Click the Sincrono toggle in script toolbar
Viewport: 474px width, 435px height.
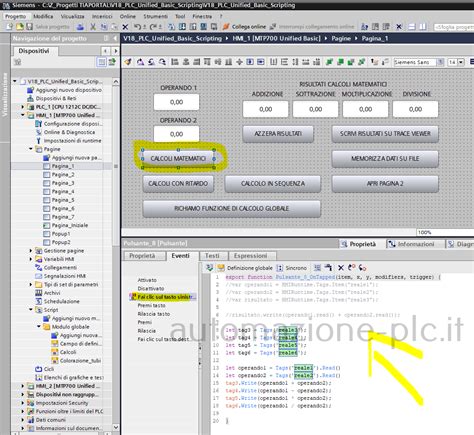point(292,268)
